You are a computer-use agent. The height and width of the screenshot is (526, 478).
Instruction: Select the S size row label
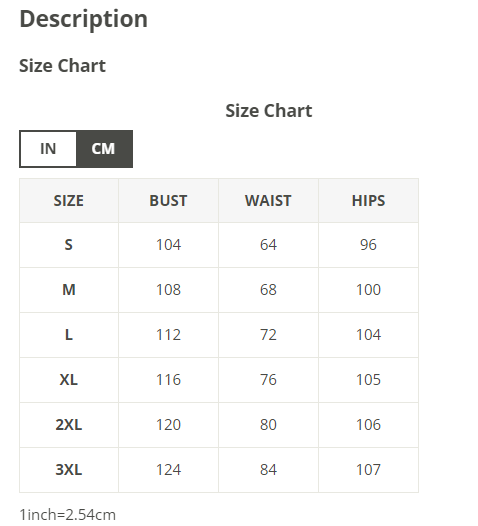[x=69, y=245]
